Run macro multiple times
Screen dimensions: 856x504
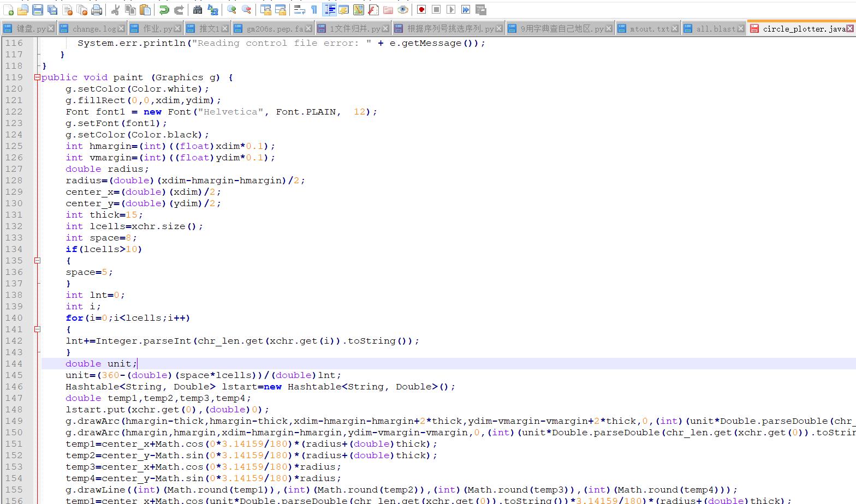click(x=466, y=10)
